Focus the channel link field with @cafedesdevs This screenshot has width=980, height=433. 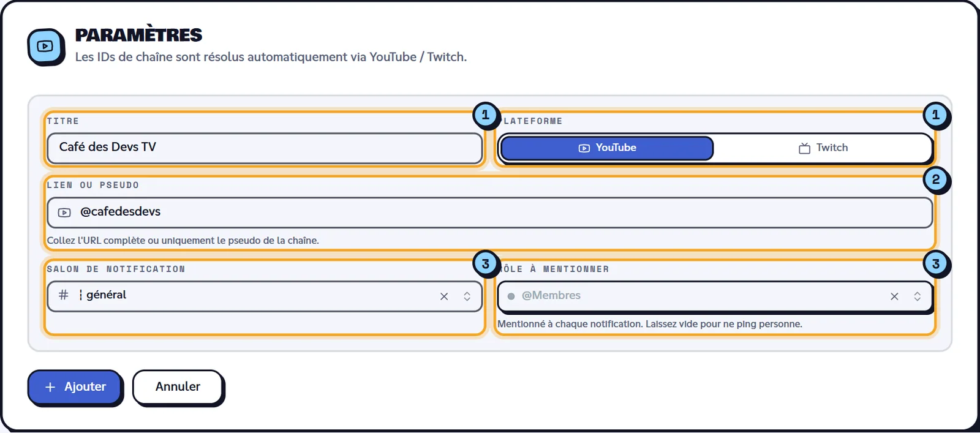489,213
